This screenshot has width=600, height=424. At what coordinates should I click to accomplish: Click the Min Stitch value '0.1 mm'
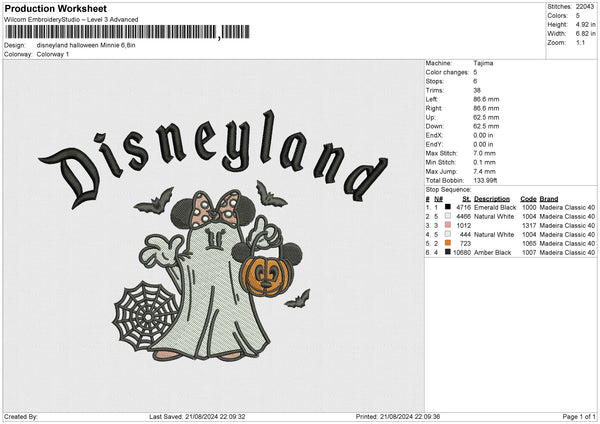pos(484,162)
